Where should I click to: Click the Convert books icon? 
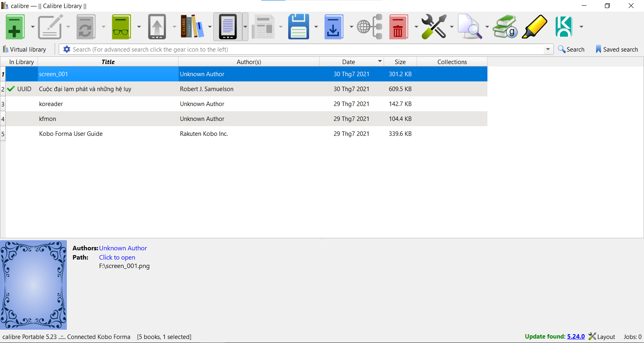click(86, 27)
